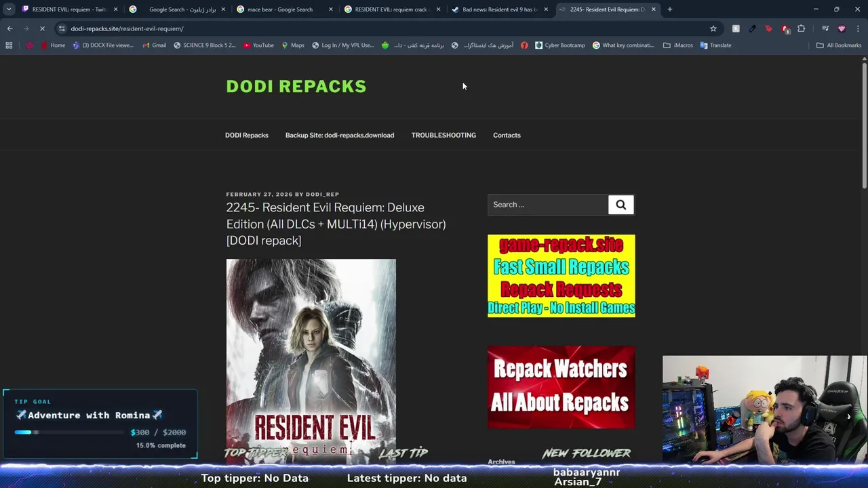Click the Resident Evil Requiem post title

coord(336,224)
